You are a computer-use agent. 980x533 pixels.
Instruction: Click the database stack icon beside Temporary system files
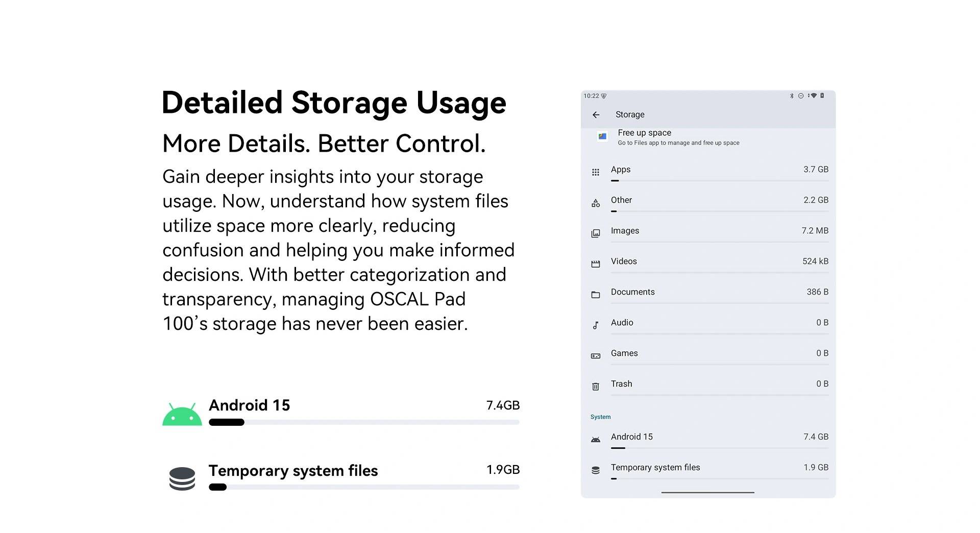[x=182, y=479]
